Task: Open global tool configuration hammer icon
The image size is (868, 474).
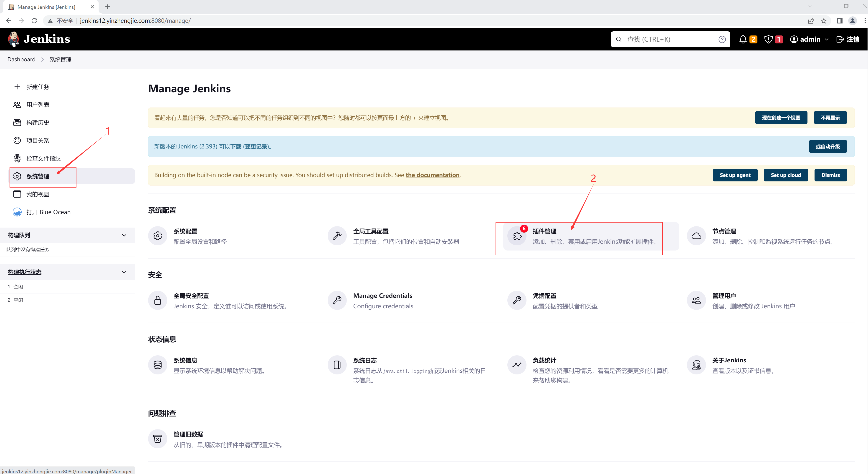Action: coord(337,236)
